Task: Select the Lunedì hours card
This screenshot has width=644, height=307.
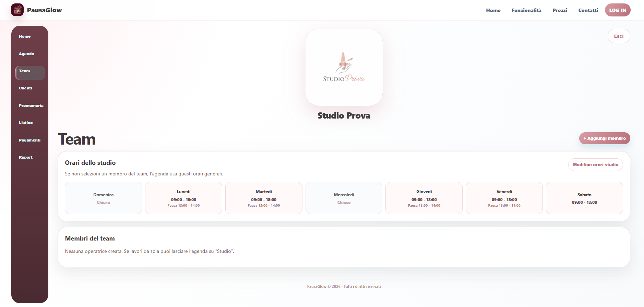Action: coord(183,198)
